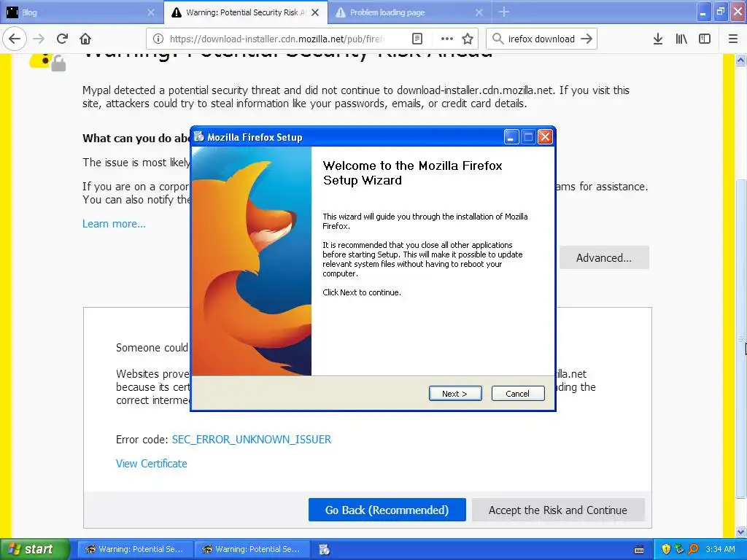Open the Windows start menu
Viewport: 747px width, 560px height.
pyautogui.click(x=35, y=549)
